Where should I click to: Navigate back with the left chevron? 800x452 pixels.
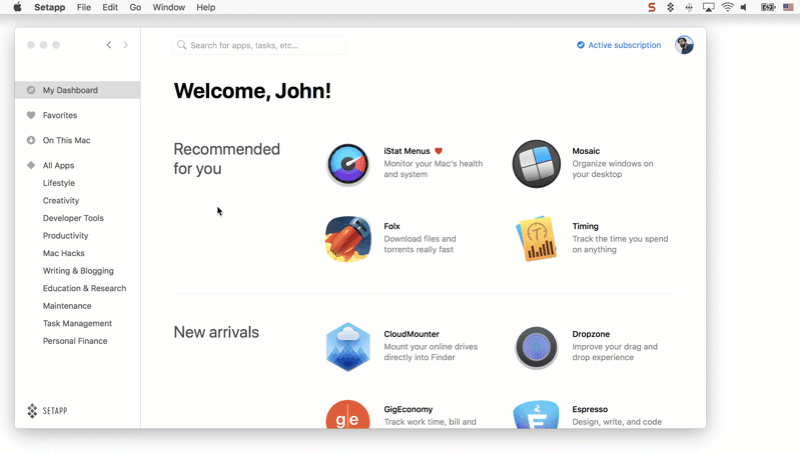109,45
